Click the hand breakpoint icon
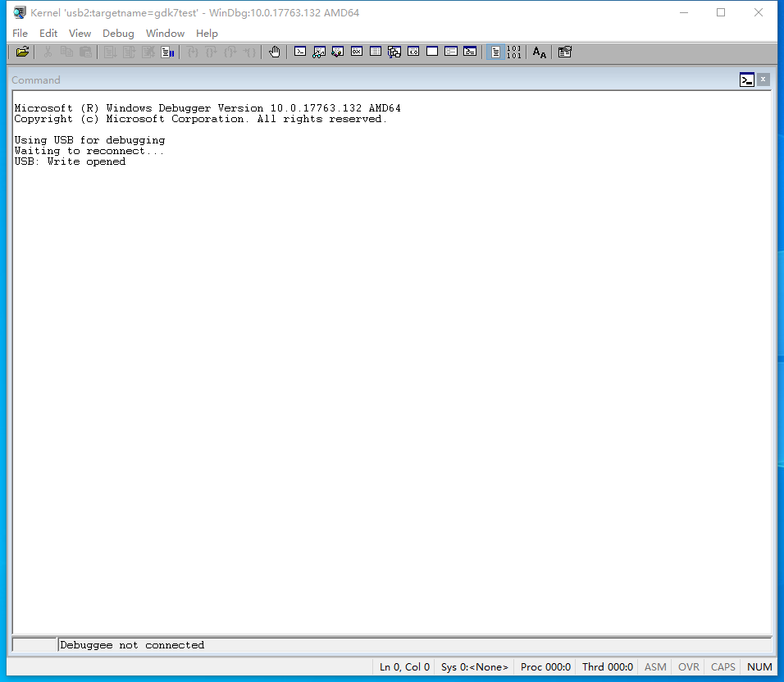 click(x=275, y=52)
